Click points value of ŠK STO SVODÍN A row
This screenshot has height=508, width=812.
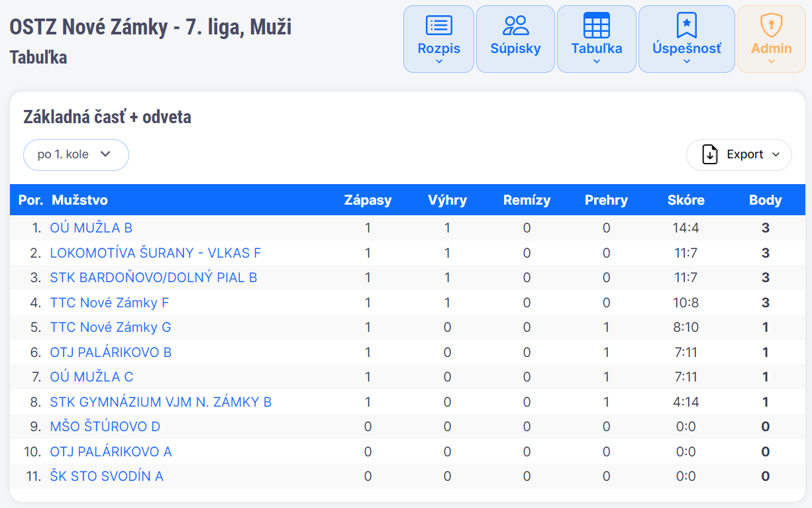(x=766, y=476)
